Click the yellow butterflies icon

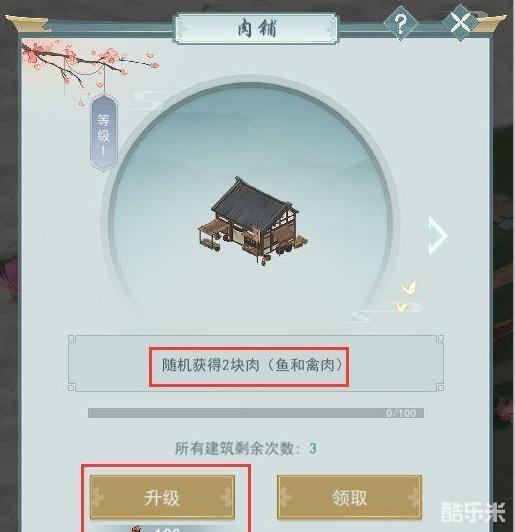407,297
